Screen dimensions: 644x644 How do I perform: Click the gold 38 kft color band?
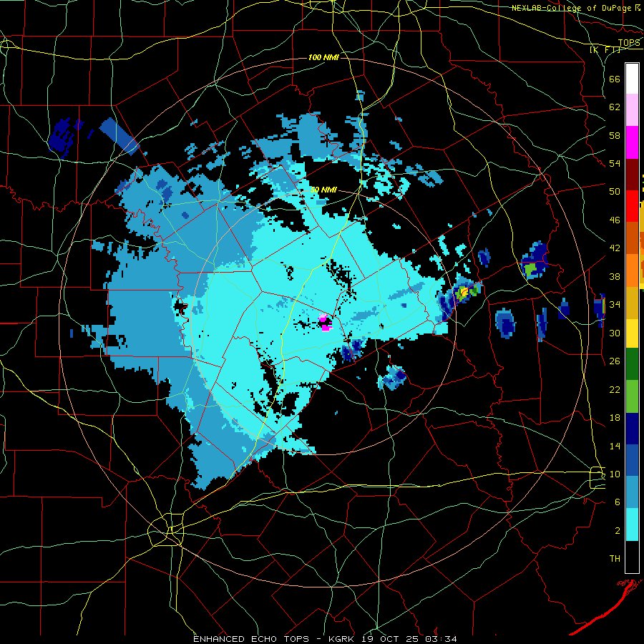click(632, 303)
